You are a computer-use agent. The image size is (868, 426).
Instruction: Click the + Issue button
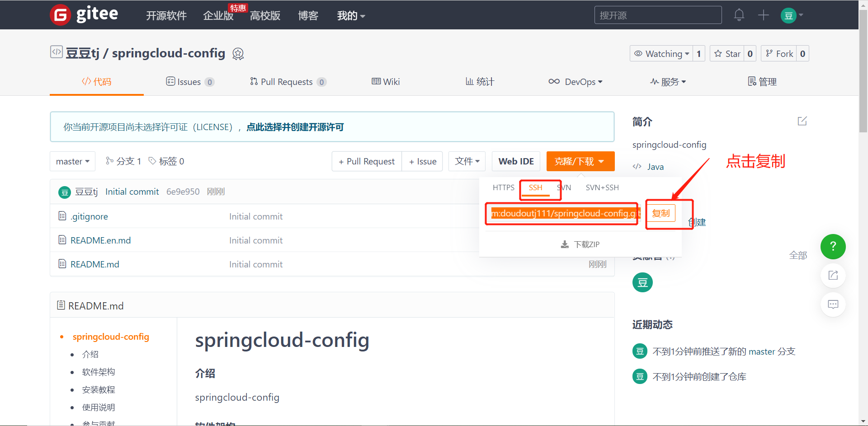(422, 161)
